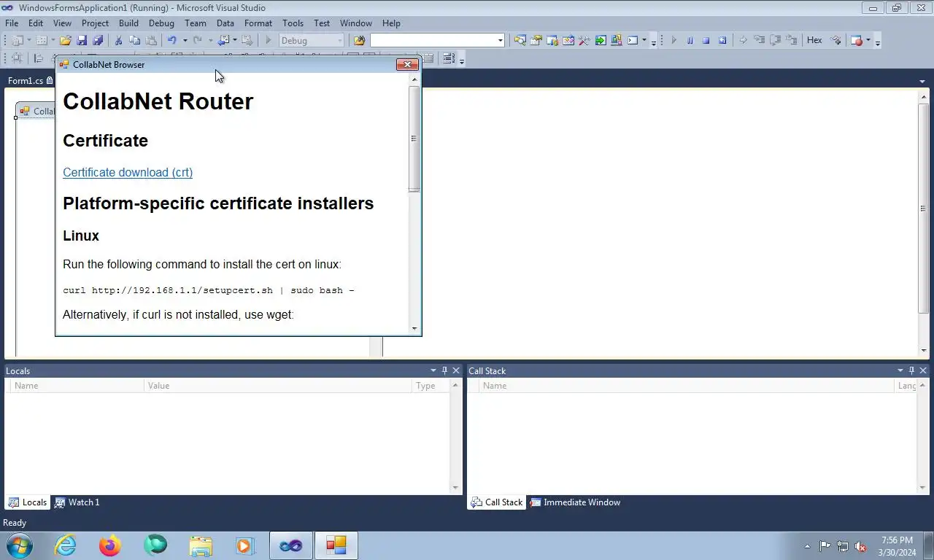934x560 pixels.
Task: Open the breakpoints icon dropdown arrow
Action: [868, 41]
